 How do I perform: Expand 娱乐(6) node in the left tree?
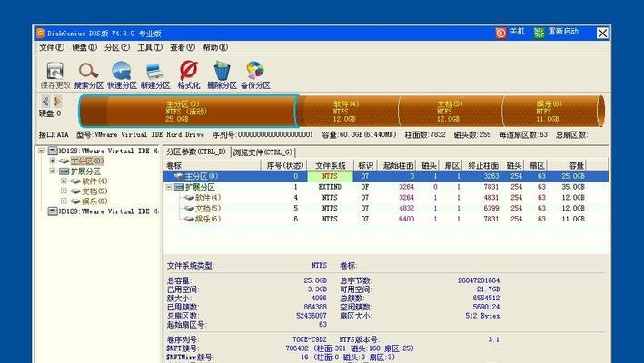coord(64,201)
